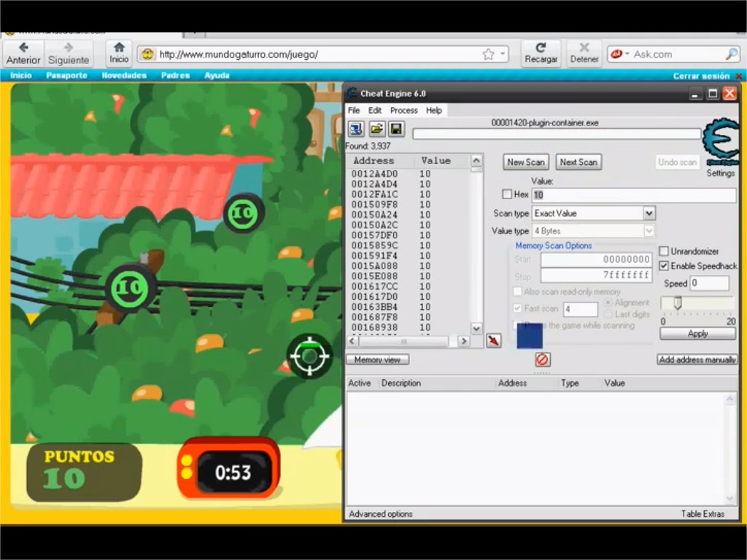This screenshot has height=560, width=747.
Task: Click the Fast scan alignment value field
Action: point(580,309)
